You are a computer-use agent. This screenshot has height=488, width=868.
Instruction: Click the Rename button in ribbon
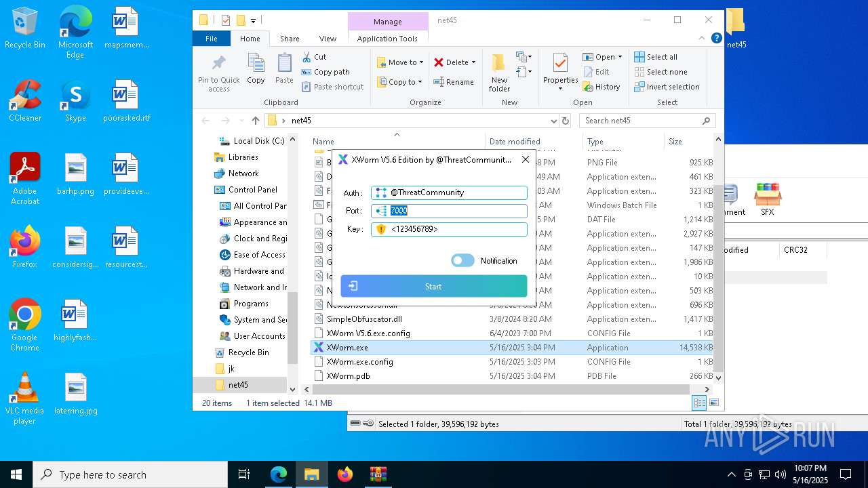(454, 82)
